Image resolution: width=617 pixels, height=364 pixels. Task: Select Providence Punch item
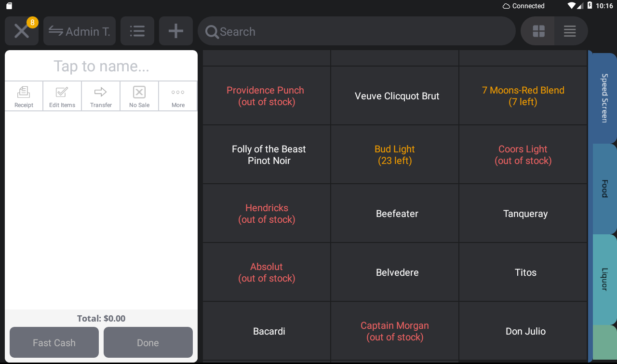267,96
